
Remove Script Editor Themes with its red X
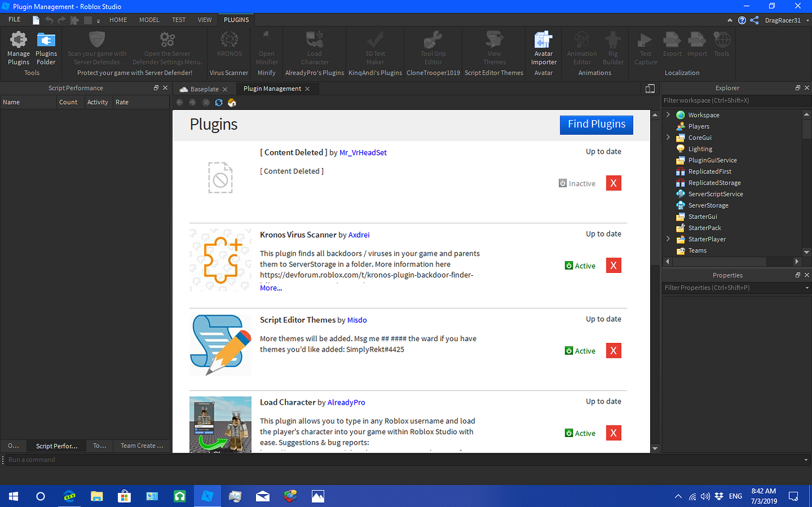(614, 351)
